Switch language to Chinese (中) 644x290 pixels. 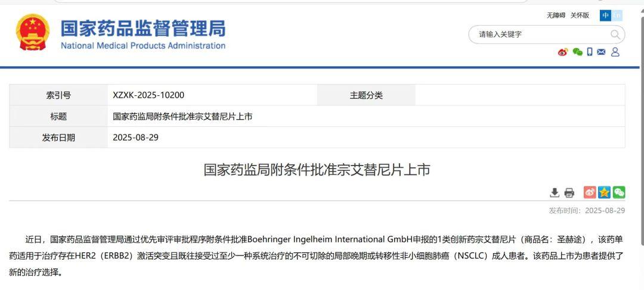click(x=605, y=15)
